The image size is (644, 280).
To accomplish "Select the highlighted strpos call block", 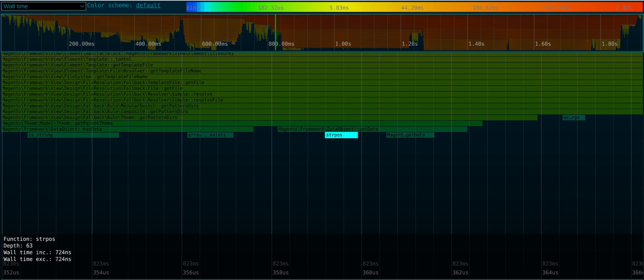I will (341, 135).
